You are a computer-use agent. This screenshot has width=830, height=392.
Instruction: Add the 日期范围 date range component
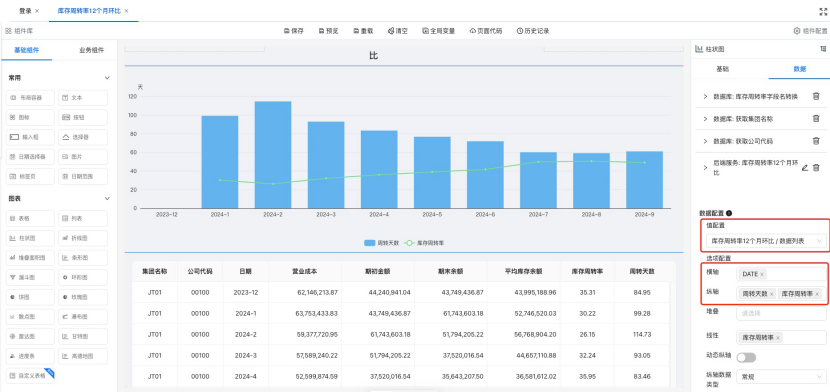(83, 176)
